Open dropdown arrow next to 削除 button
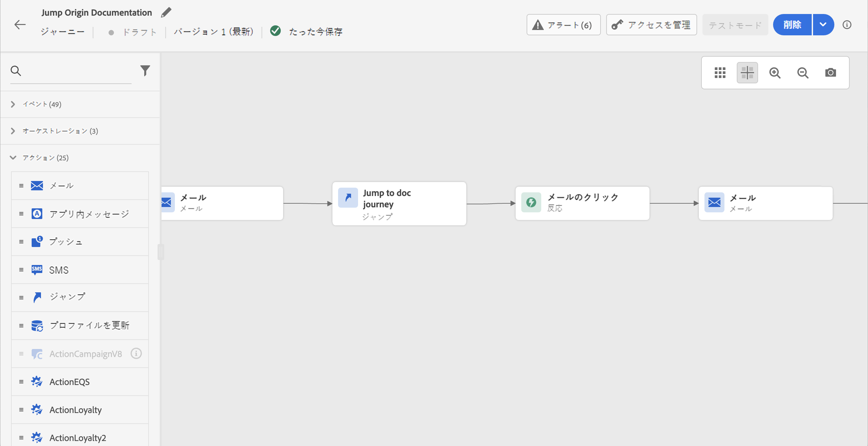Image resolution: width=868 pixels, height=446 pixels. coord(823,25)
